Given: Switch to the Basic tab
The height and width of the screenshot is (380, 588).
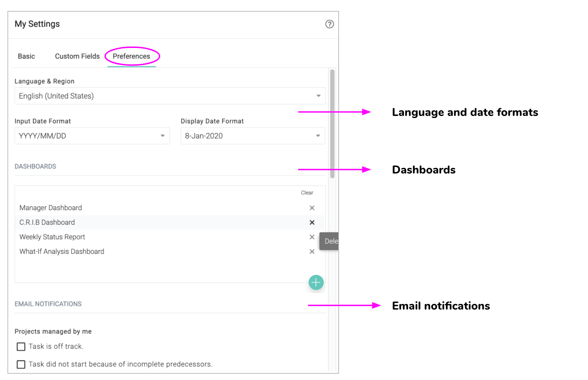Looking at the screenshot, I should 27,56.
